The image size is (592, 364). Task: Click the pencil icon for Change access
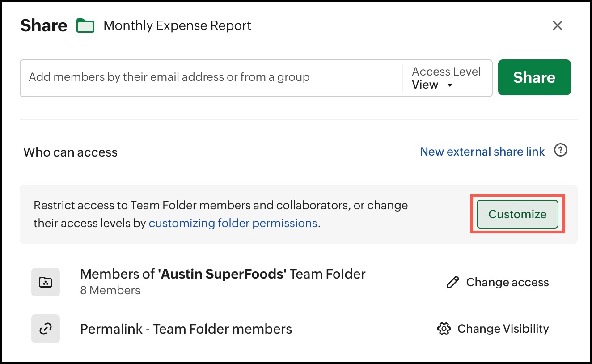coord(452,282)
